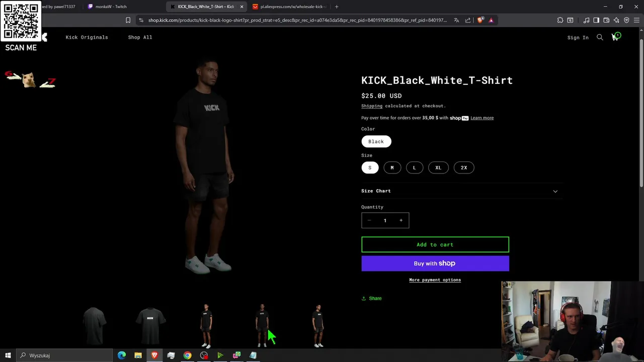Click the Brave Rewards triangle icon

[x=491, y=20]
